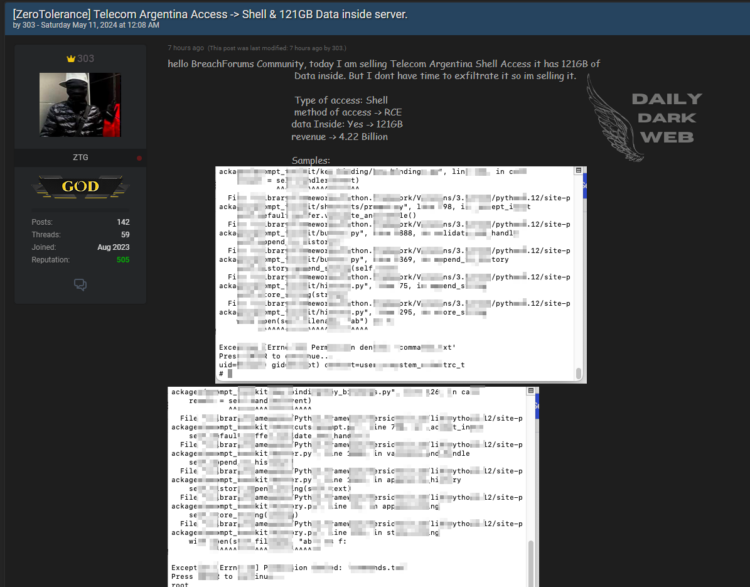Viewport: 750px width, 587px height.
Task: Click the thread title Telecom Argentina Access
Action: coord(210,14)
